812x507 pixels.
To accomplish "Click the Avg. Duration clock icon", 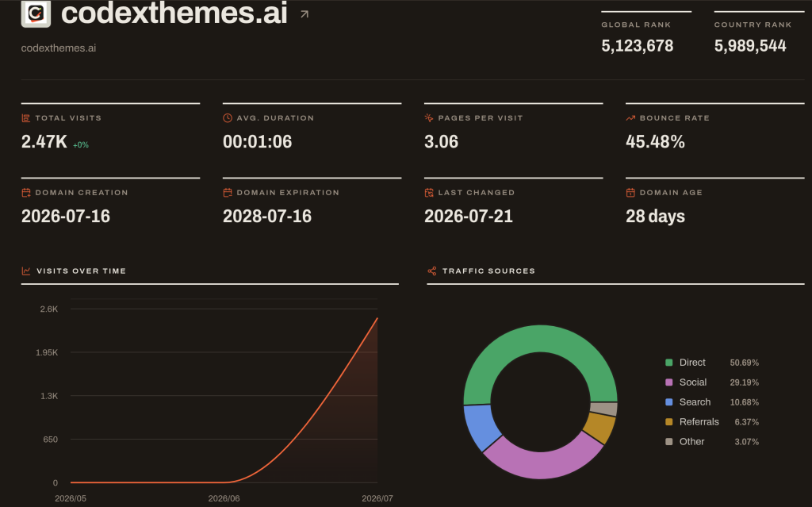I will coord(228,118).
